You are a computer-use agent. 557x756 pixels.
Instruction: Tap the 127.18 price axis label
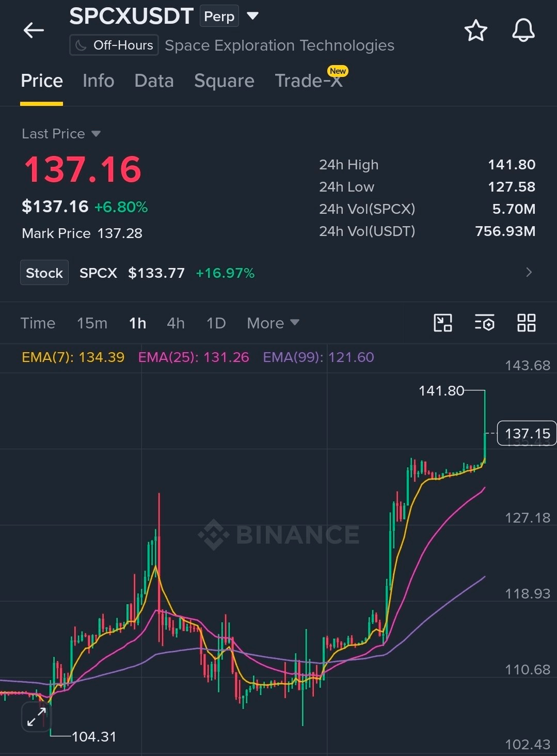tap(528, 518)
